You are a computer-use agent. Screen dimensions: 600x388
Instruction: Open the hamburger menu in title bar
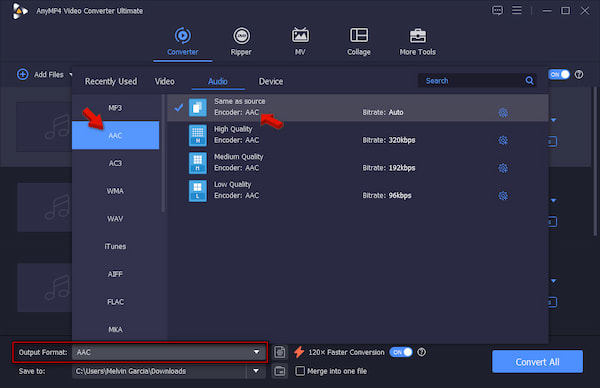point(517,10)
